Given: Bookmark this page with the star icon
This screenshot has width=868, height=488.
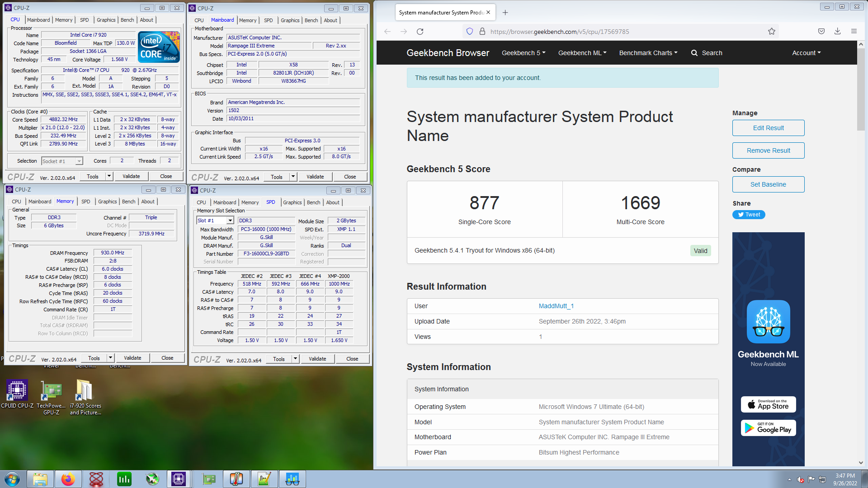Looking at the screenshot, I should 772,32.
